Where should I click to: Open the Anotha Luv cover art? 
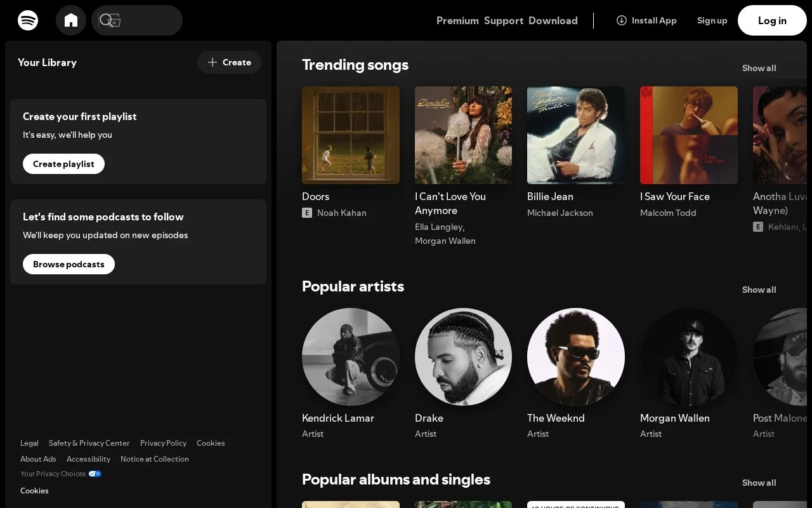(x=780, y=135)
